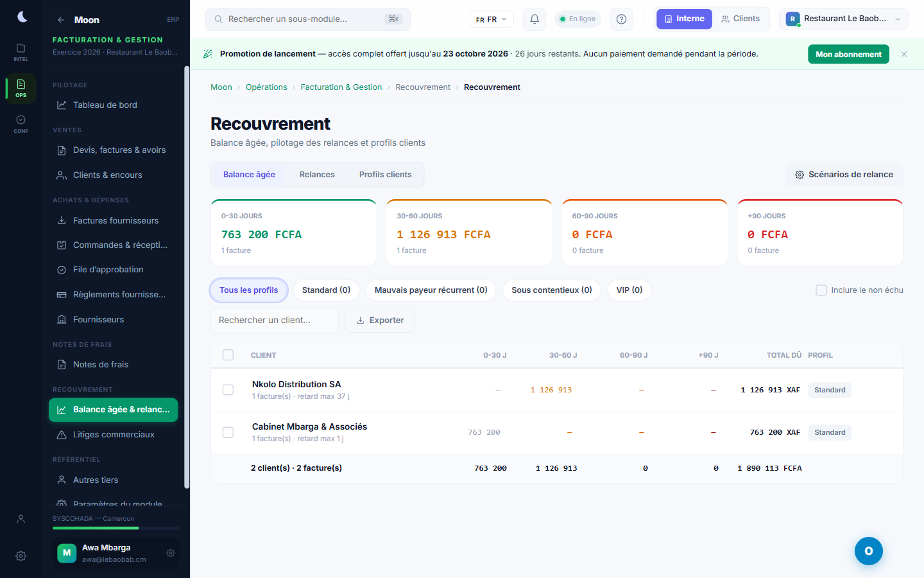Open the rail user profile icon
924x578 pixels.
[21, 519]
